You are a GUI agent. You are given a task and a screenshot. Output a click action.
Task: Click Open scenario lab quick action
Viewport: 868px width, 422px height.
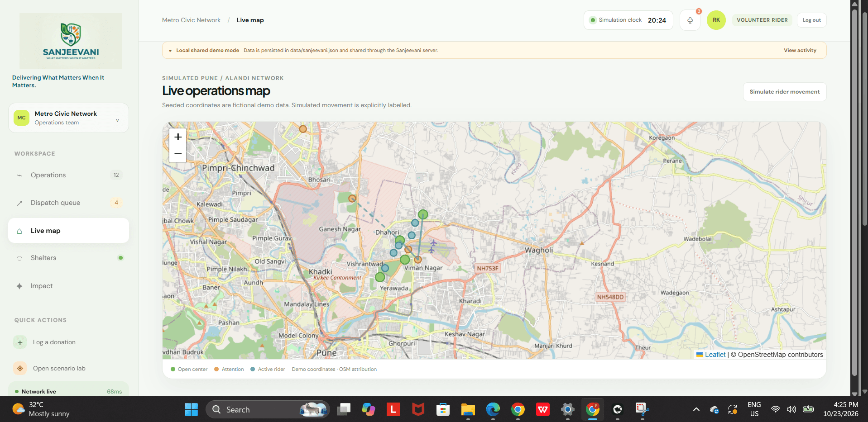click(59, 368)
